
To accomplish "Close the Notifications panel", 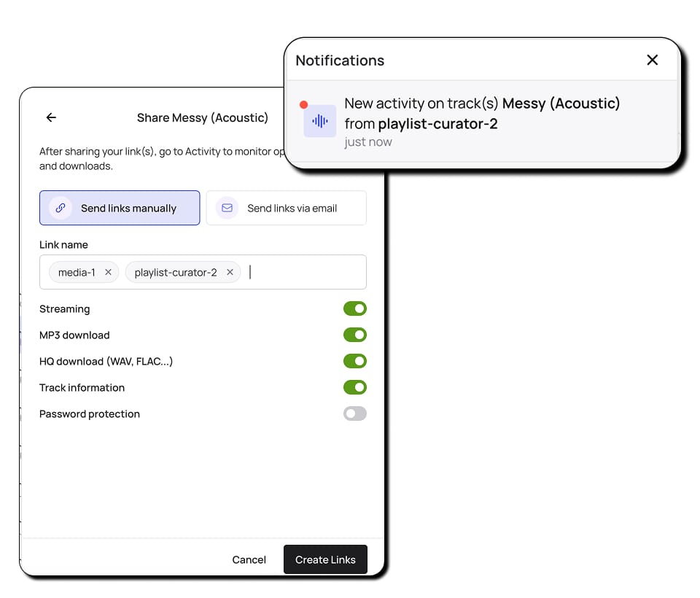I will (x=652, y=61).
